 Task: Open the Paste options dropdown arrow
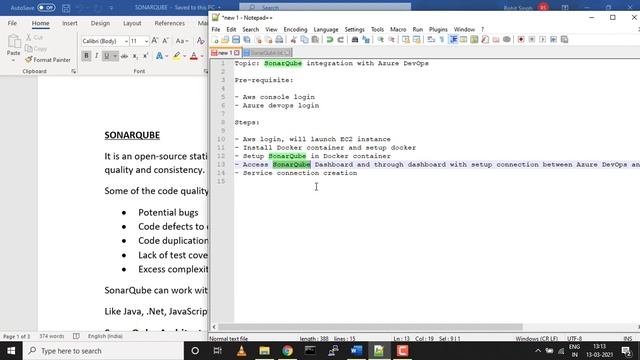pyautogui.click(x=13, y=60)
